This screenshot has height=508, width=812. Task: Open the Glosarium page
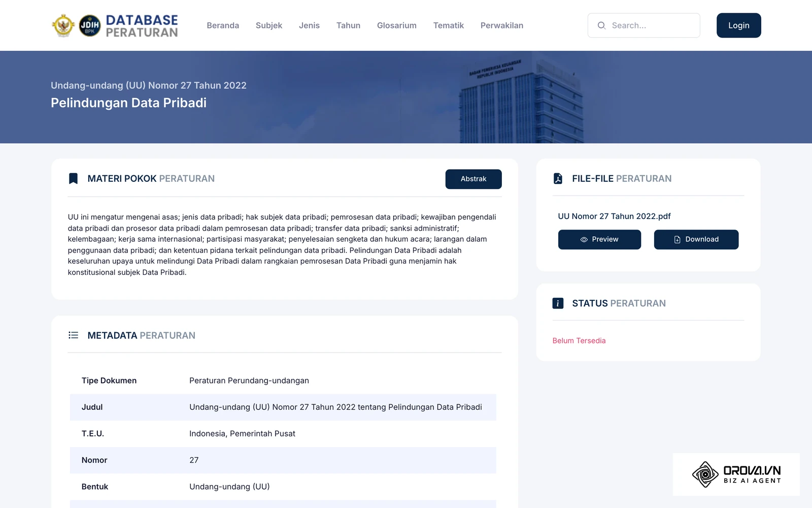[x=397, y=25]
